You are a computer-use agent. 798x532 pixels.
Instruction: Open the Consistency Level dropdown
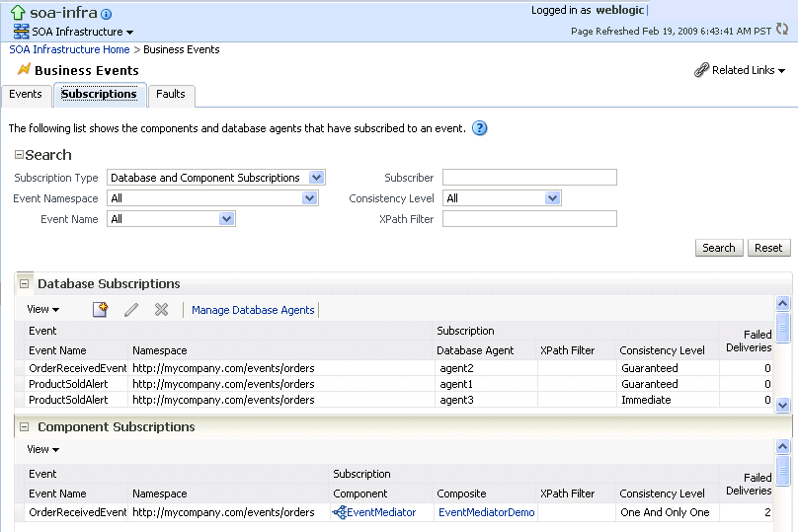(x=552, y=198)
